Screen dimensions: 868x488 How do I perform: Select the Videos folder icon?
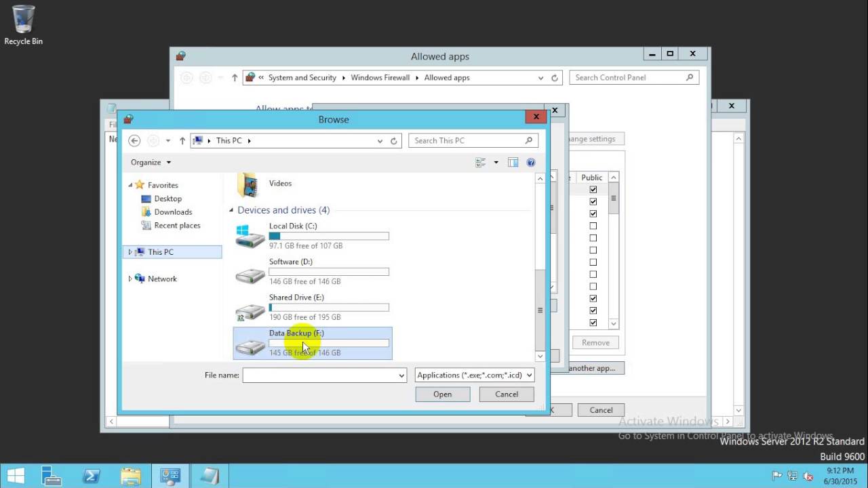248,185
